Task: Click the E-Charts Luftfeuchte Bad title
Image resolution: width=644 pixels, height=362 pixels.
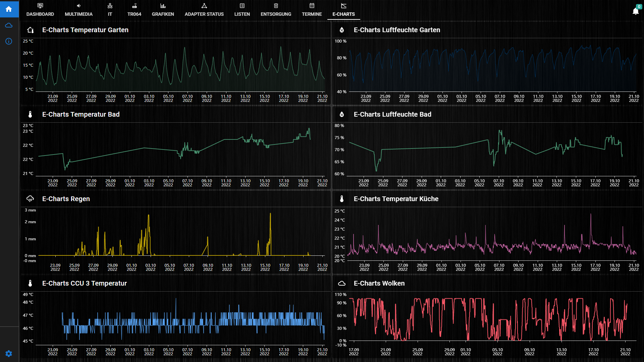Action: [392, 114]
